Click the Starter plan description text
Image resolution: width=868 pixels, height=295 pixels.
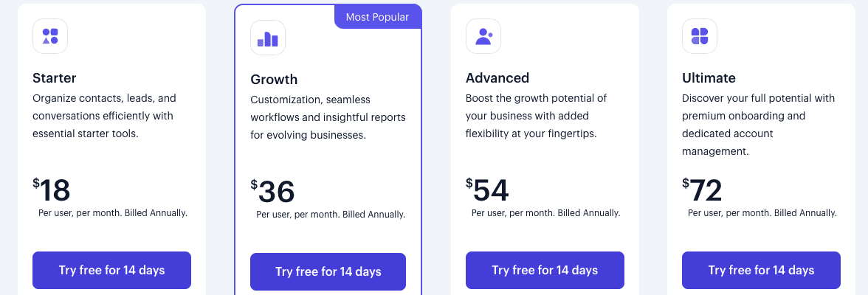(x=104, y=116)
